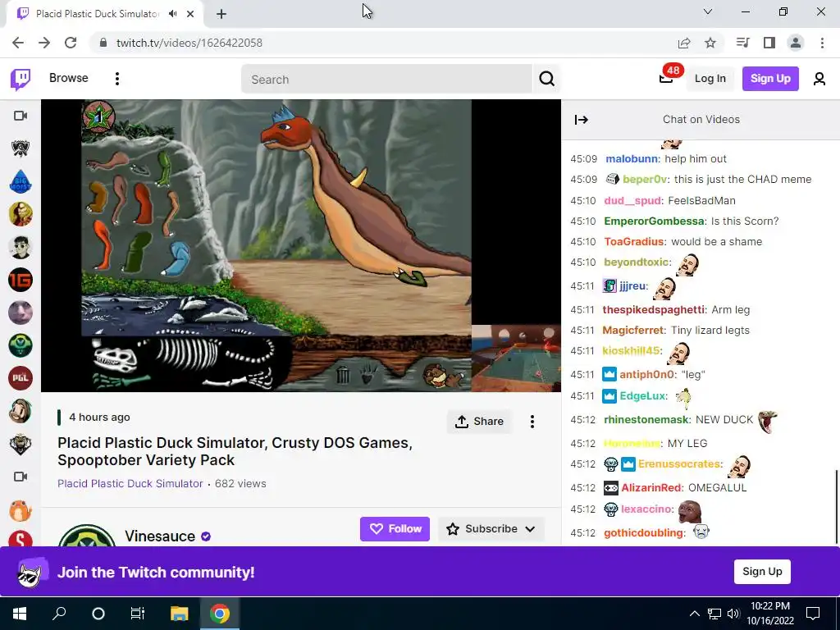
Task: Open the PGL channel avatar in sidebar
Action: coord(21,378)
